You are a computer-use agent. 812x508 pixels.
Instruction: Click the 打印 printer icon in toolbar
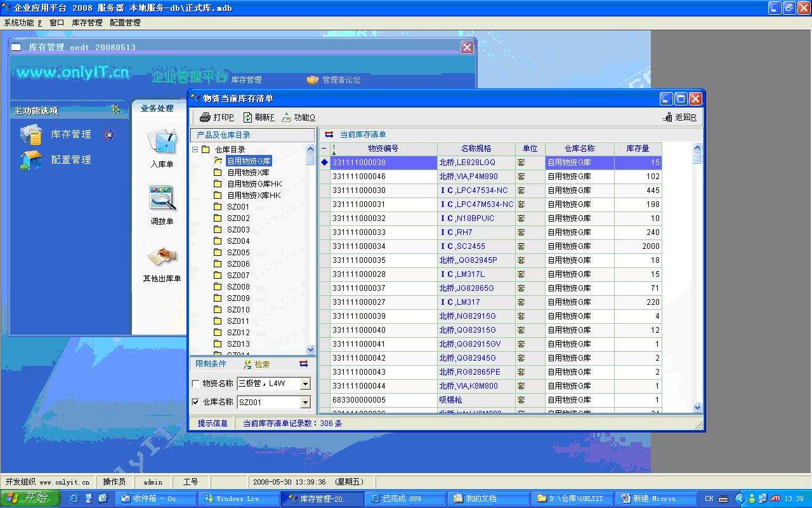pos(205,117)
